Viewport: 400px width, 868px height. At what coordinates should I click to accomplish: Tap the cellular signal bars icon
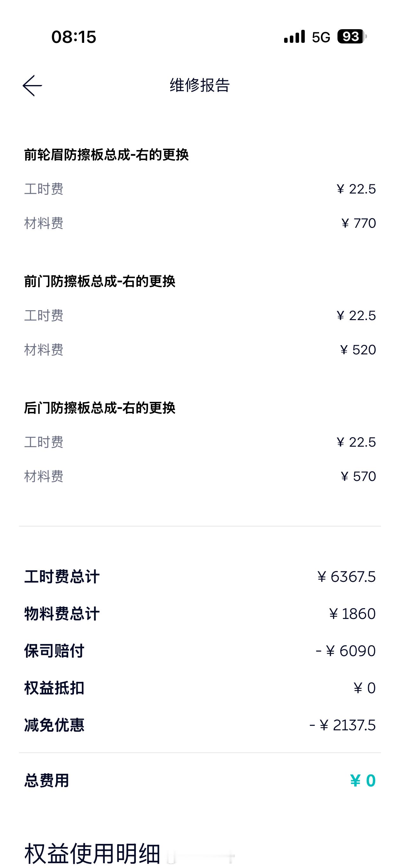[x=294, y=37]
